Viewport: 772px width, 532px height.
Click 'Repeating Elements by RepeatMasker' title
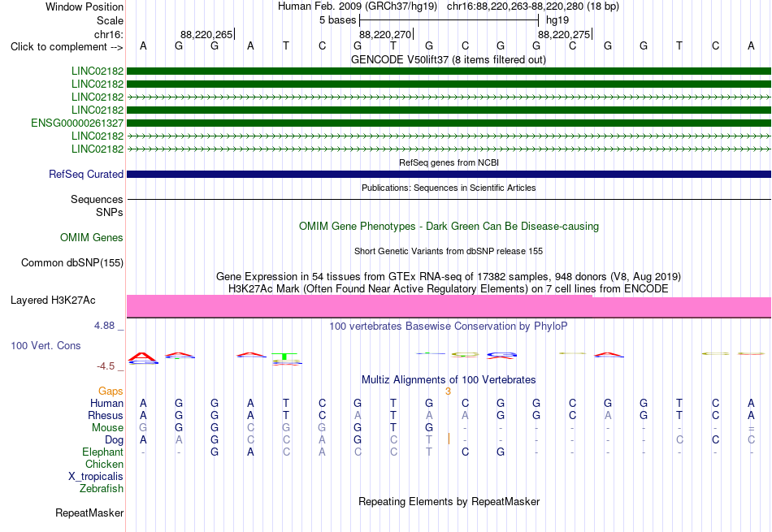(x=449, y=501)
